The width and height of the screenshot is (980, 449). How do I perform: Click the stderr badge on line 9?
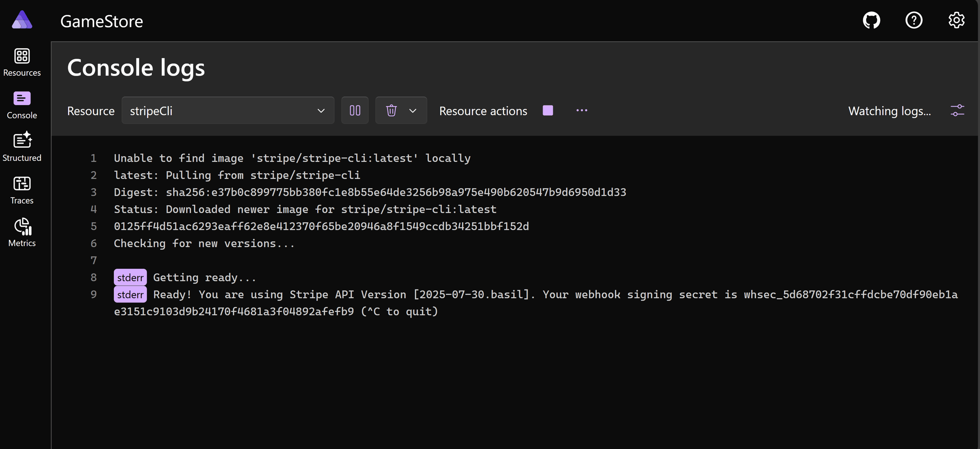[130, 295]
